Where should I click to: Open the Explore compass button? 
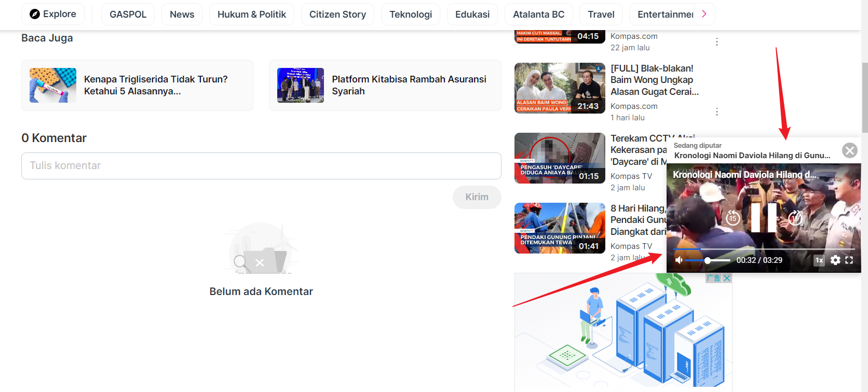tap(53, 14)
